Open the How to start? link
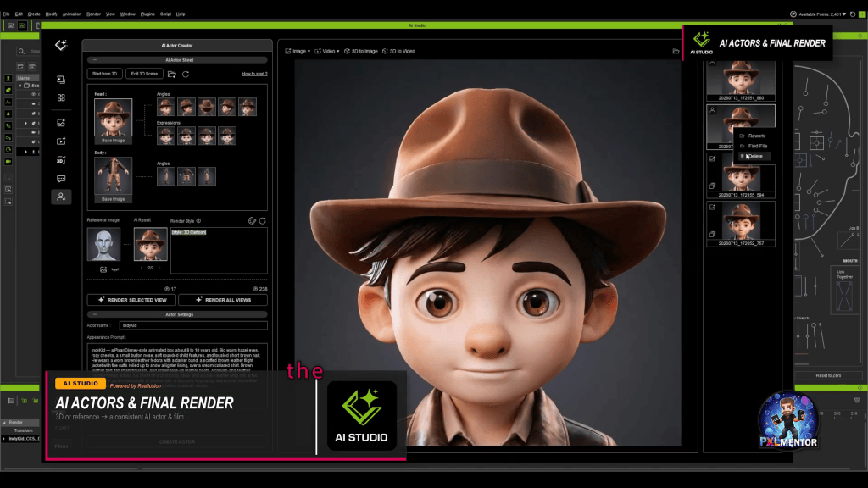This screenshot has height=488, width=868. (254, 75)
